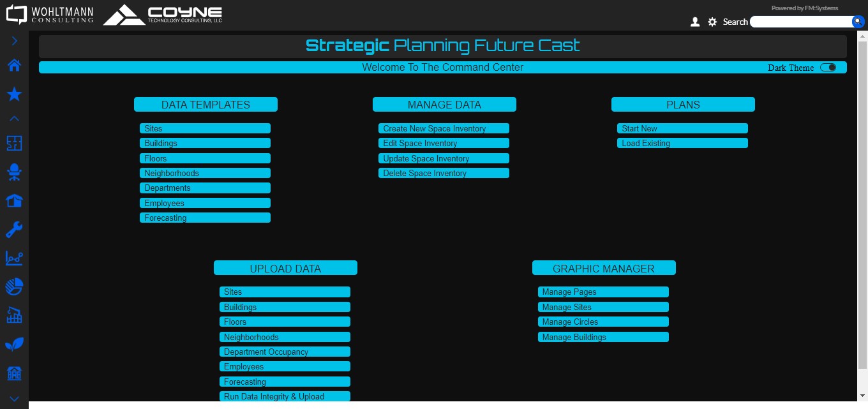Open the floor plan icon in sidebar
Screen dimensions: 868x409
[x=14, y=143]
